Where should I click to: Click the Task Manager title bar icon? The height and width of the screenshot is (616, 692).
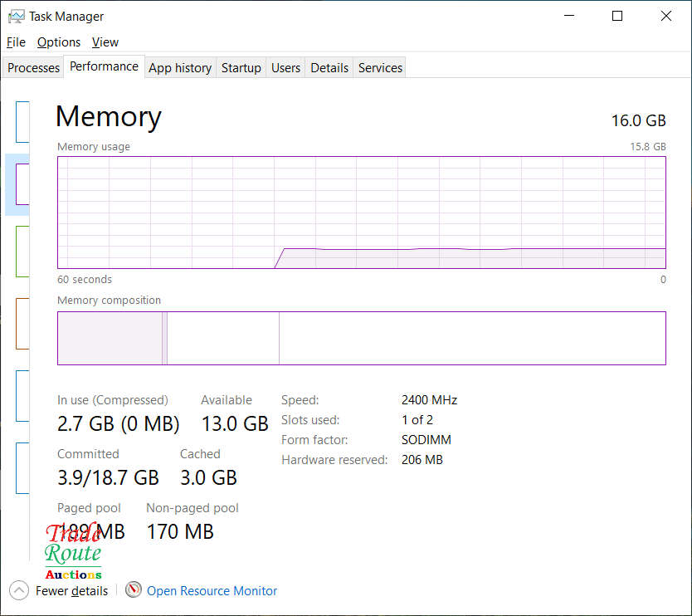tap(16, 16)
